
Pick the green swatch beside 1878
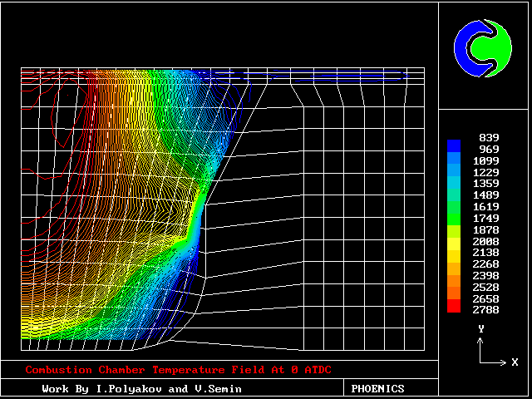tap(453, 229)
